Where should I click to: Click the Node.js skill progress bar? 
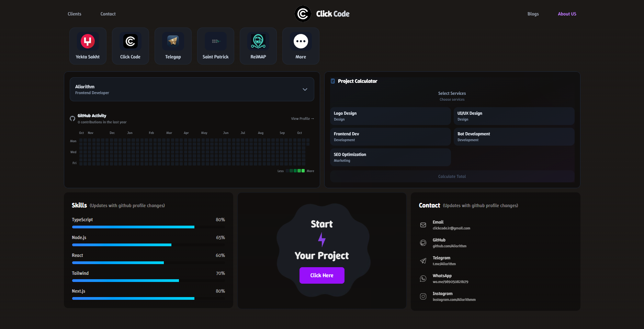pyautogui.click(x=148, y=245)
